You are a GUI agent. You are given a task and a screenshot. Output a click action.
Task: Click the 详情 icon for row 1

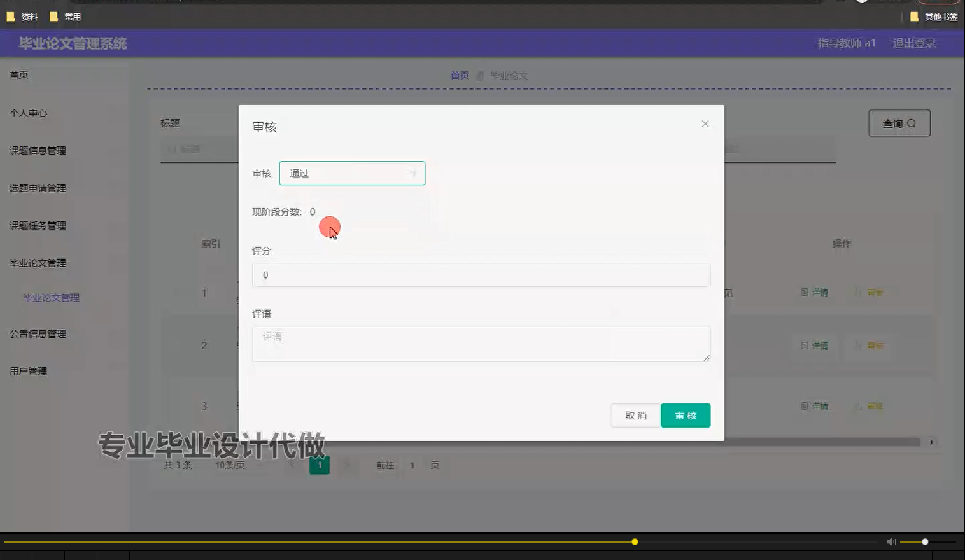pos(815,292)
